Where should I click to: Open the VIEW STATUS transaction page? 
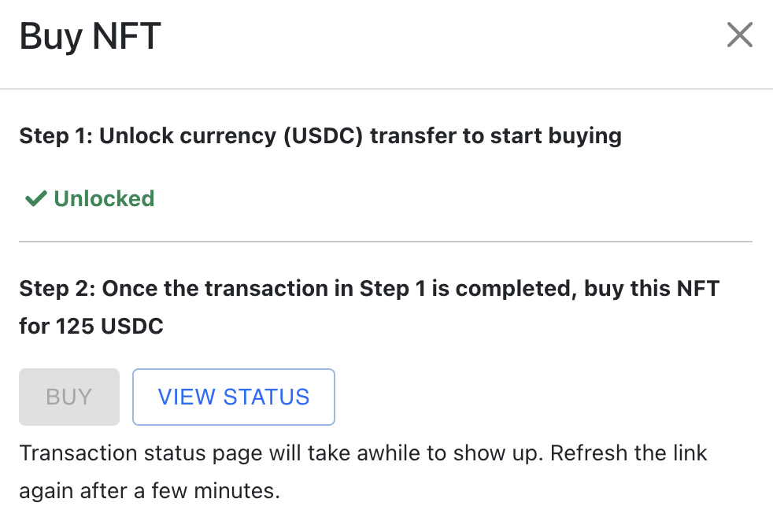click(x=233, y=397)
